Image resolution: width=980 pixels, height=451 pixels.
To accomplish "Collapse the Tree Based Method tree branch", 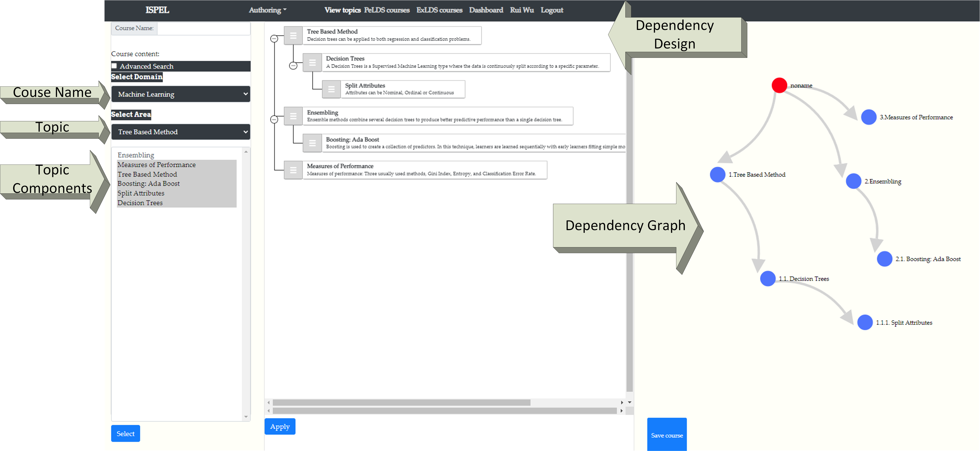I will (x=274, y=39).
